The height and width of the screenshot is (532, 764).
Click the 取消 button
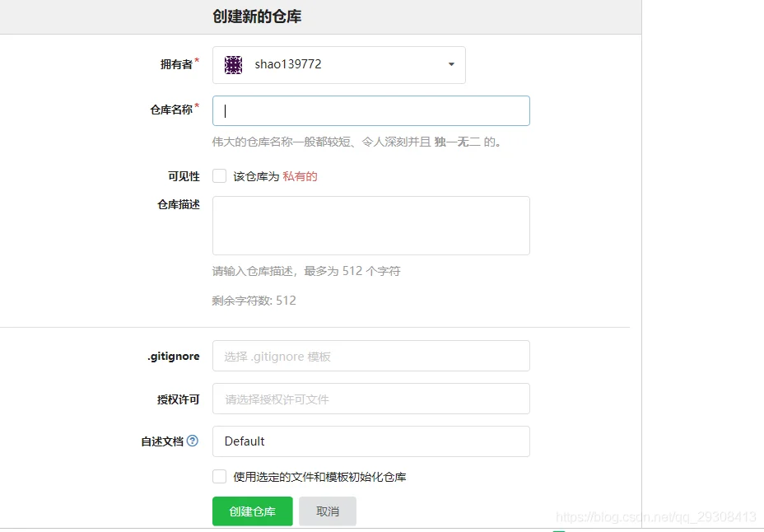tap(328, 511)
